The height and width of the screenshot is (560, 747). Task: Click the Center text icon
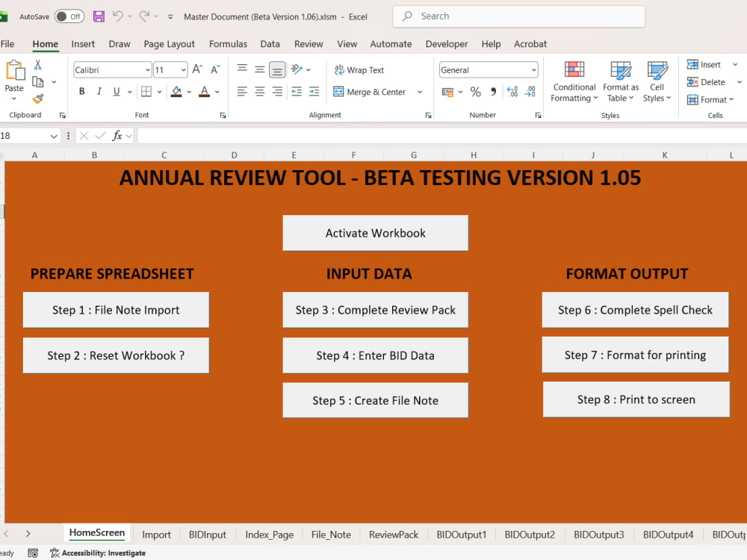(260, 91)
